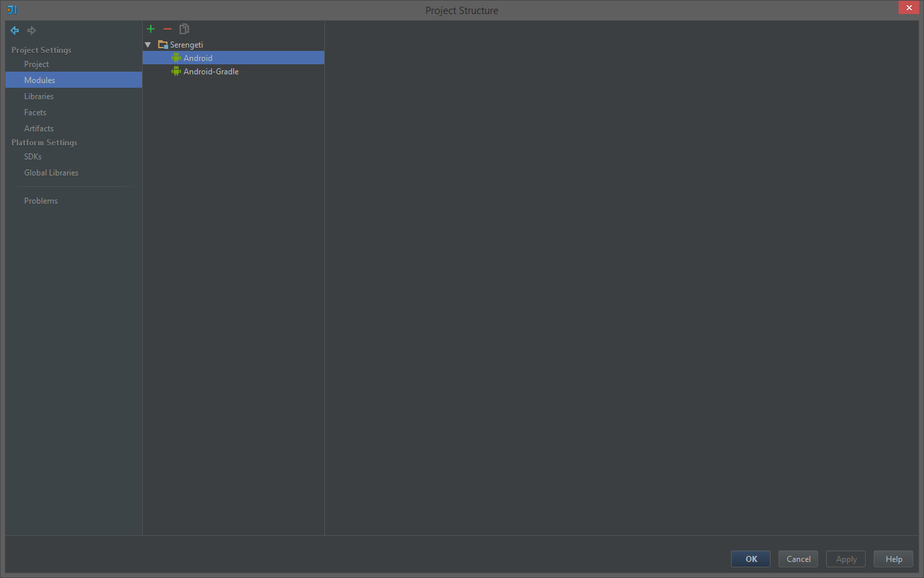Click the red minus remove module icon
The height and width of the screenshot is (578, 924).
(168, 29)
